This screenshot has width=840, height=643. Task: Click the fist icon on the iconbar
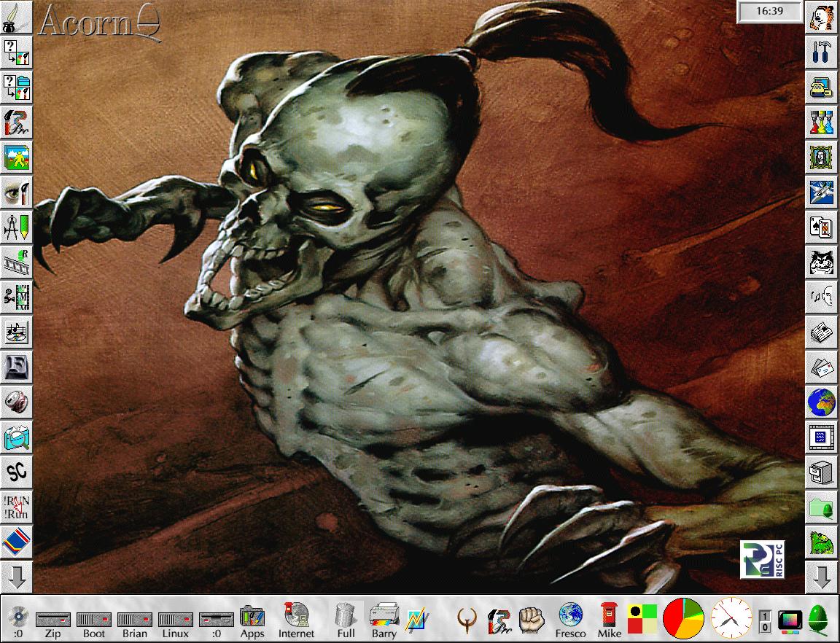click(x=532, y=620)
